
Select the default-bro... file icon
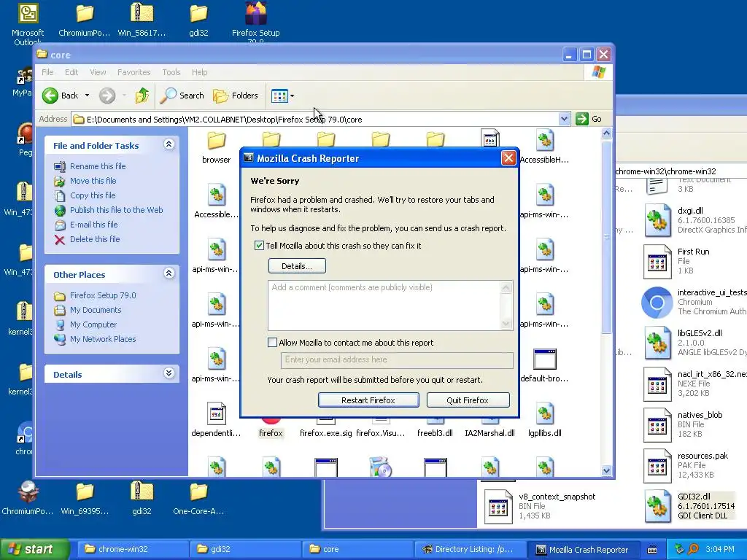544,359
